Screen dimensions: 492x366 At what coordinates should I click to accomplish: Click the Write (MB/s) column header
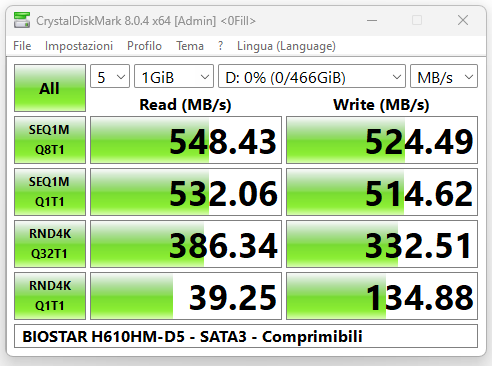(381, 105)
